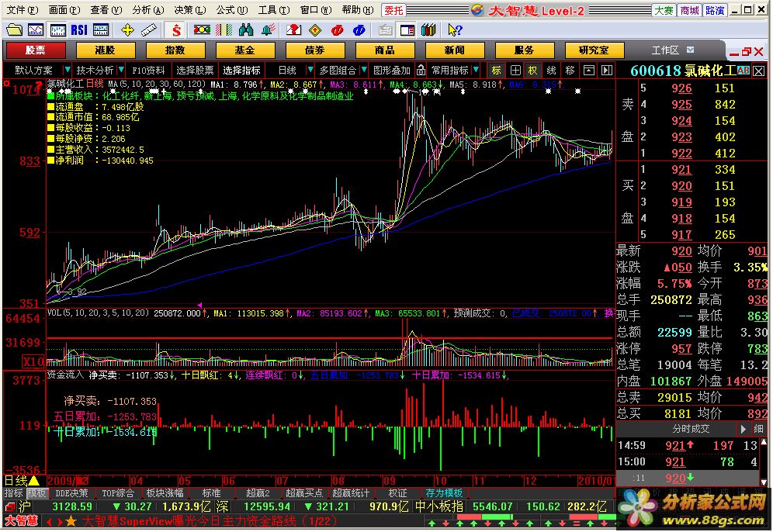Image resolution: width=773 pixels, height=532 pixels.
Task: Click the 大赛 button in title bar
Action: 664,10
